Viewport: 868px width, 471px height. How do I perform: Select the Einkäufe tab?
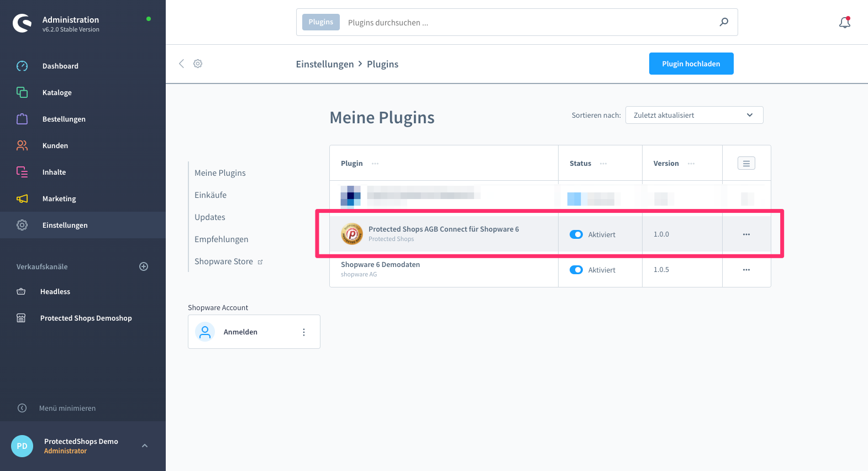tap(211, 195)
